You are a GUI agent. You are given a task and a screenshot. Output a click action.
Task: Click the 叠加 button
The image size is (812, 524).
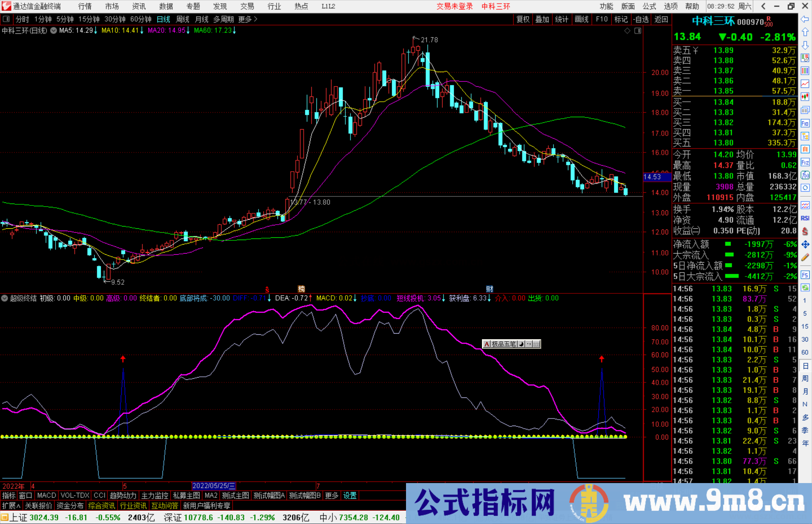(x=542, y=19)
